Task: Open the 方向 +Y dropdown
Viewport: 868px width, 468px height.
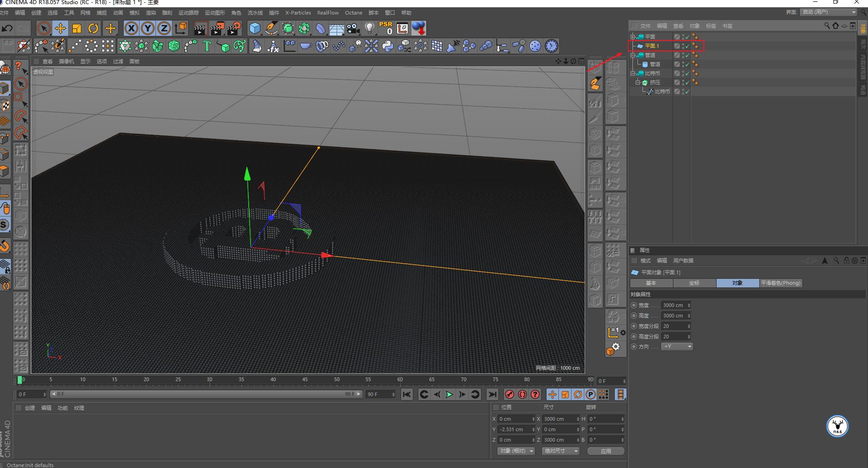Action: (677, 347)
